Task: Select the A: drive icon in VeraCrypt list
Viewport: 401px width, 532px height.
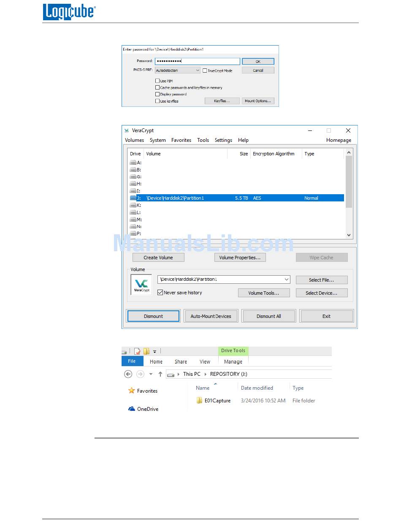Action: [x=133, y=163]
